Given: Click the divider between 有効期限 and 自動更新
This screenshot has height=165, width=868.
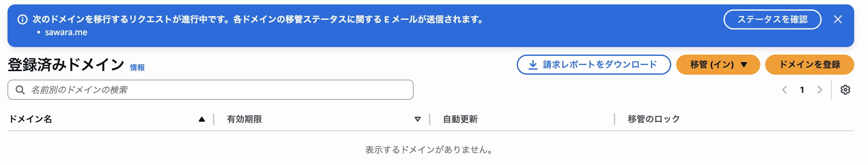Looking at the screenshot, I should tap(430, 119).
